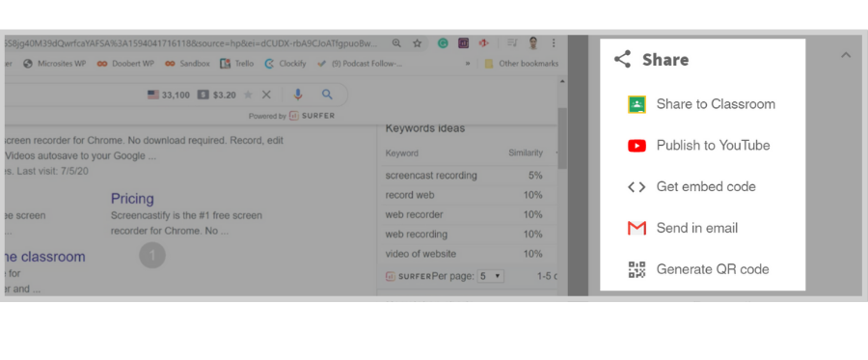Screen dimensions: 868x360
Task: Click the gray star in the search bar
Action: pyautogui.click(x=248, y=96)
